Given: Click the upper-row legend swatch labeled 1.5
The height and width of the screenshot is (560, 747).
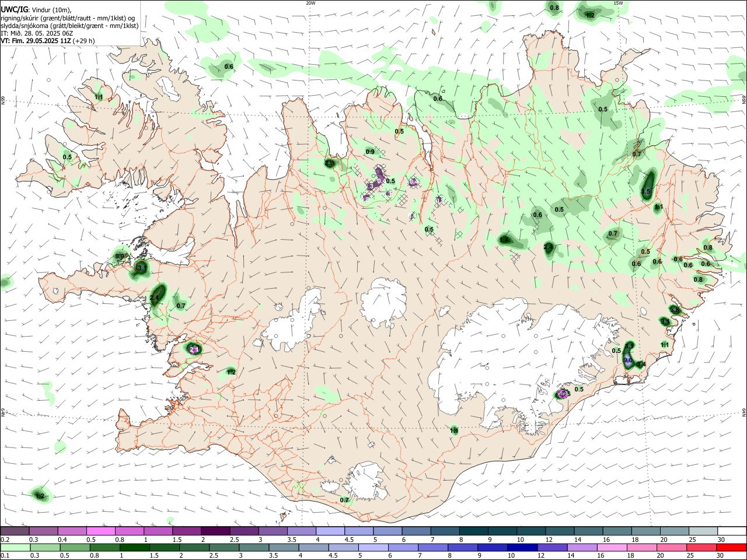Looking at the screenshot, I should pos(186,531).
